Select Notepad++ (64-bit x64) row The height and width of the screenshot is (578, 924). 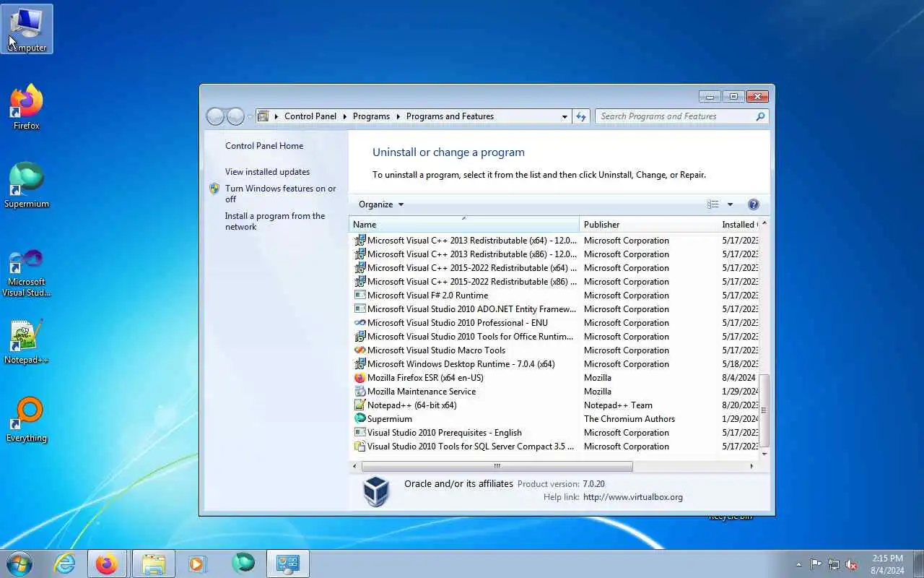tap(555, 405)
